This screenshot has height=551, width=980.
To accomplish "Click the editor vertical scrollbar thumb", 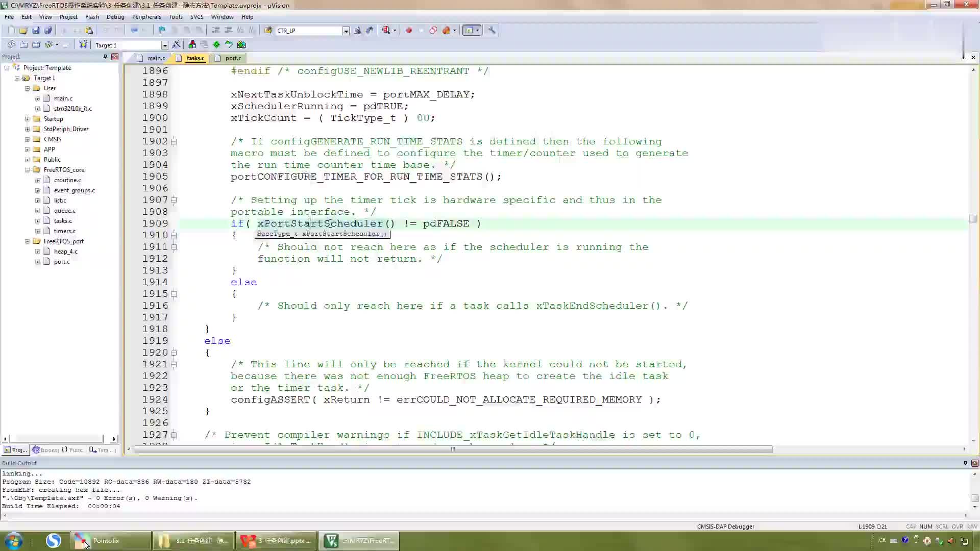I will (x=973, y=219).
